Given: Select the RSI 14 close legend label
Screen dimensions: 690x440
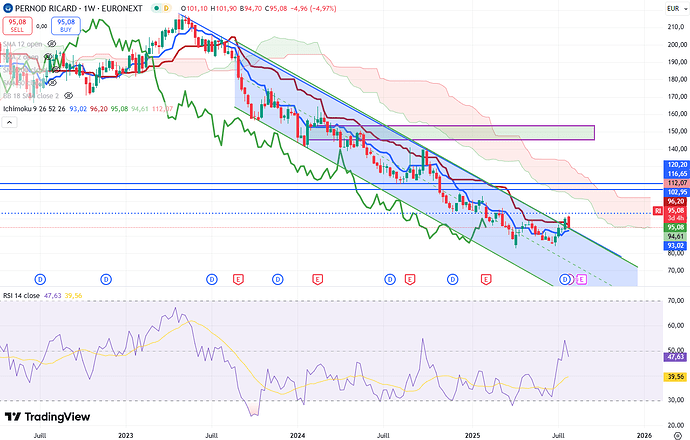Looking at the screenshot, I should (x=25, y=297).
